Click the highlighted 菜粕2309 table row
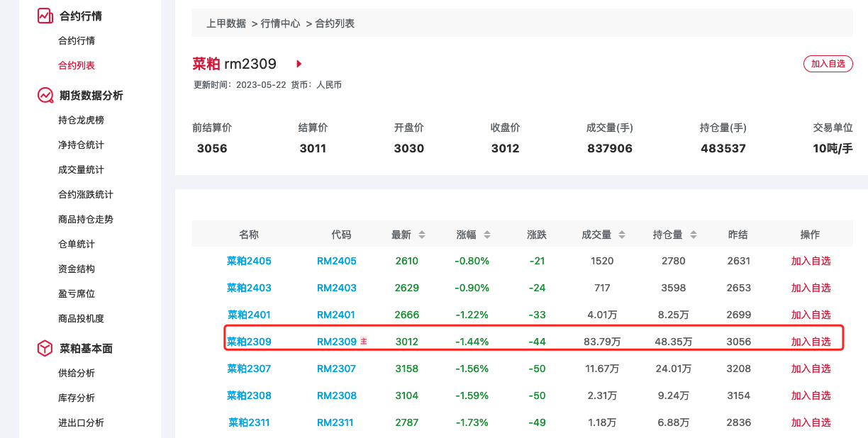The width and height of the screenshot is (868, 438). pos(532,341)
